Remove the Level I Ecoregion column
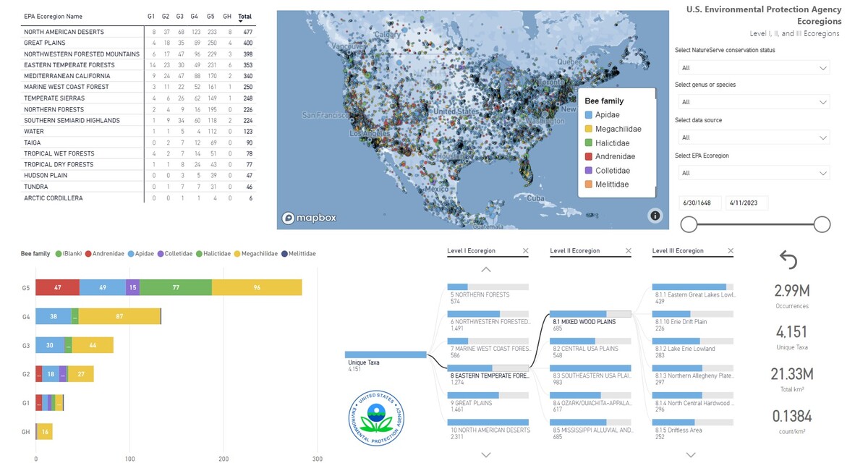This screenshot has height=463, width=868. pyautogui.click(x=523, y=251)
